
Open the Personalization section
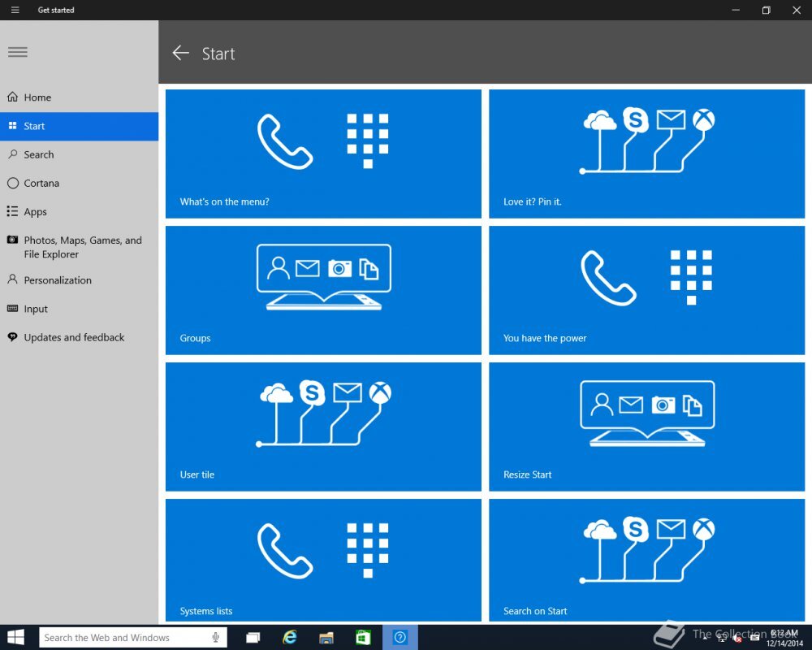tap(55, 279)
